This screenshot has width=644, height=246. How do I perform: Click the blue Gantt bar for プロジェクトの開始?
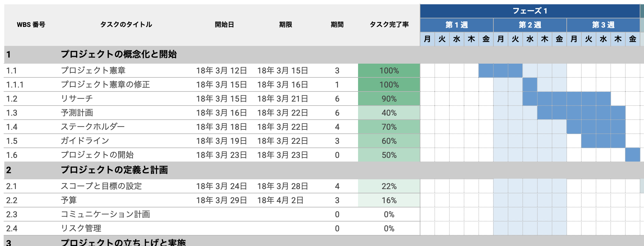632,155
